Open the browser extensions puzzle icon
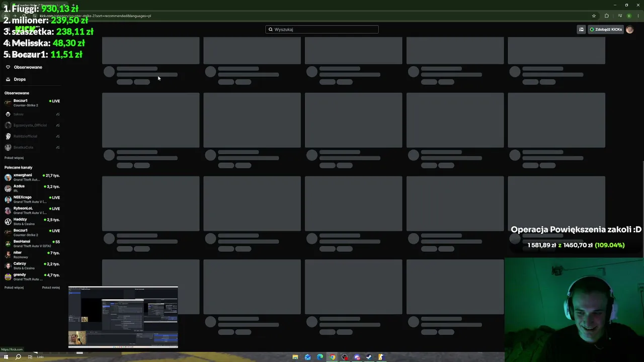644x362 pixels. click(x=606, y=16)
